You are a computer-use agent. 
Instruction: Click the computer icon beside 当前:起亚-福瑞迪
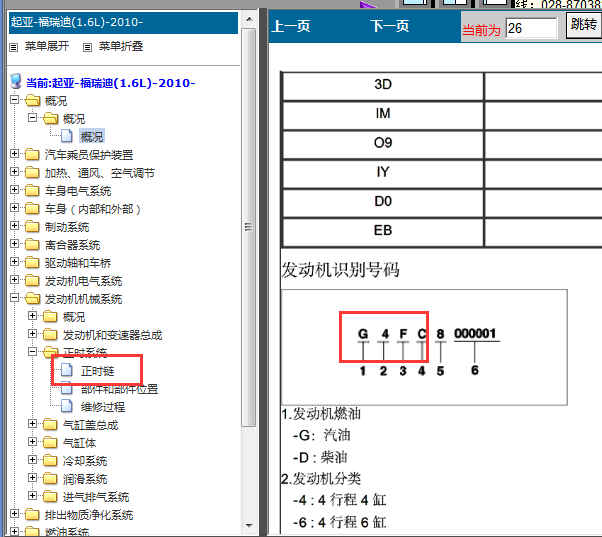pyautogui.click(x=15, y=83)
